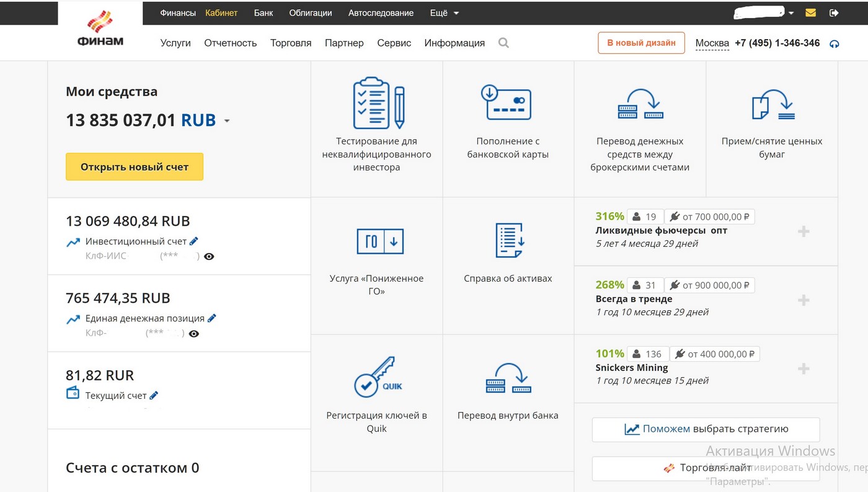This screenshot has width=868, height=492.
Task: Open the Сервис menu
Action: tap(394, 43)
